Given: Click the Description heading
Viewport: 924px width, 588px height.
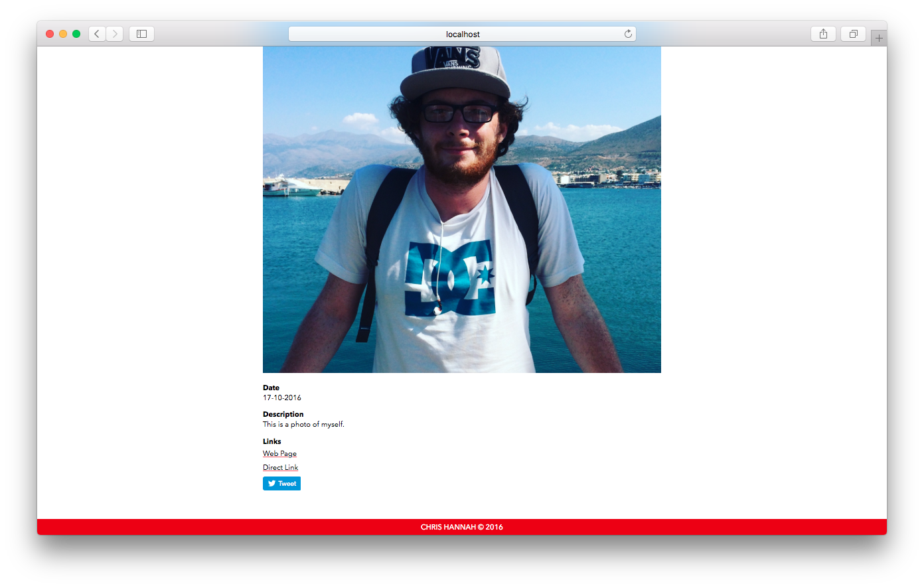Looking at the screenshot, I should point(283,414).
